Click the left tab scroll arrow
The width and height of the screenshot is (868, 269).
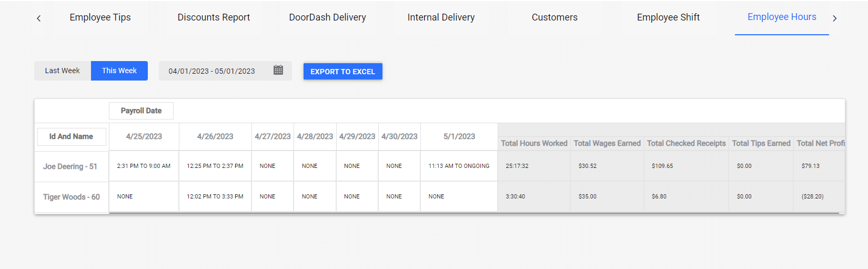[38, 18]
